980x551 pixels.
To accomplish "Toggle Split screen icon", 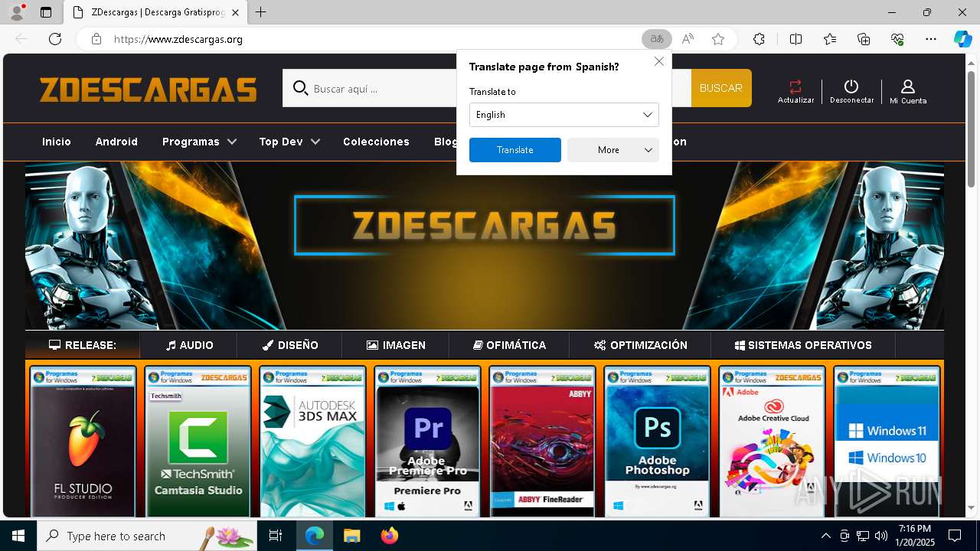I will [x=795, y=39].
